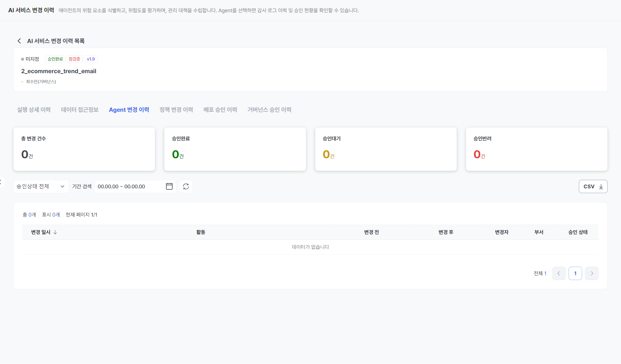Click the 변경 후 column header

(446, 232)
